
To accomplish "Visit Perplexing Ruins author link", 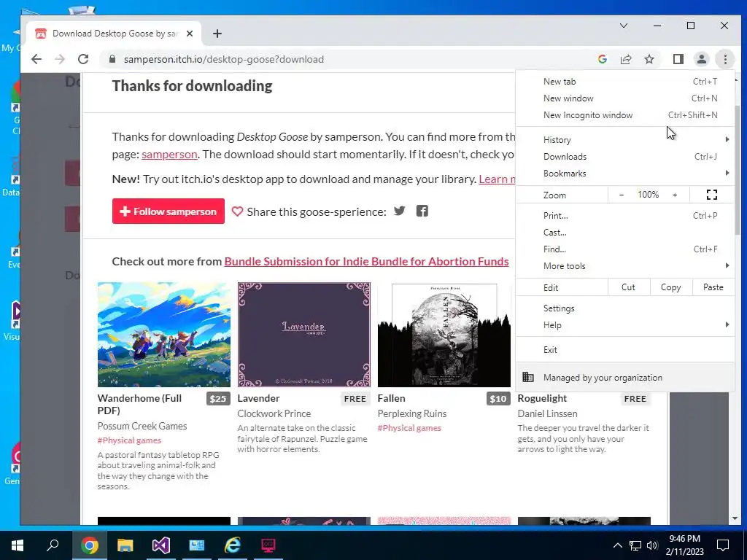I will point(412,413).
